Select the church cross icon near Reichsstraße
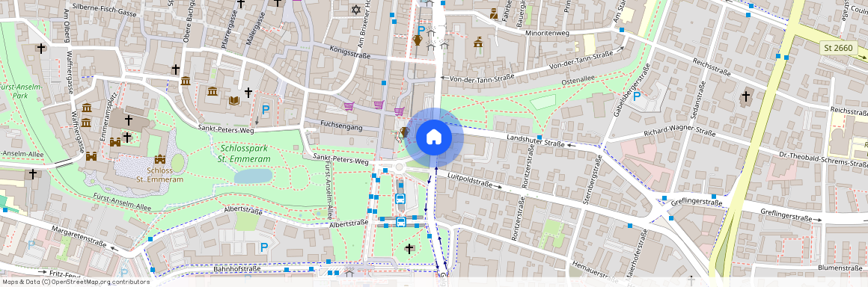The width and height of the screenshot is (868, 287). [x=746, y=96]
